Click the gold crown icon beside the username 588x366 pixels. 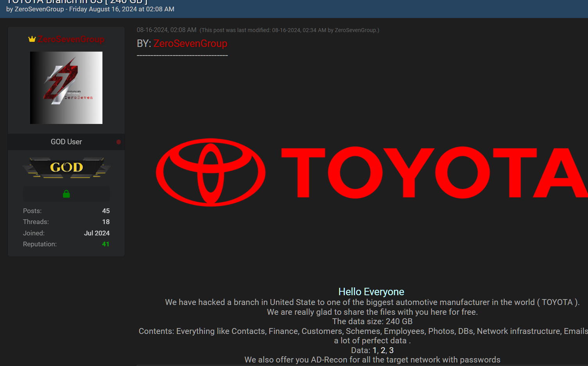pos(32,39)
